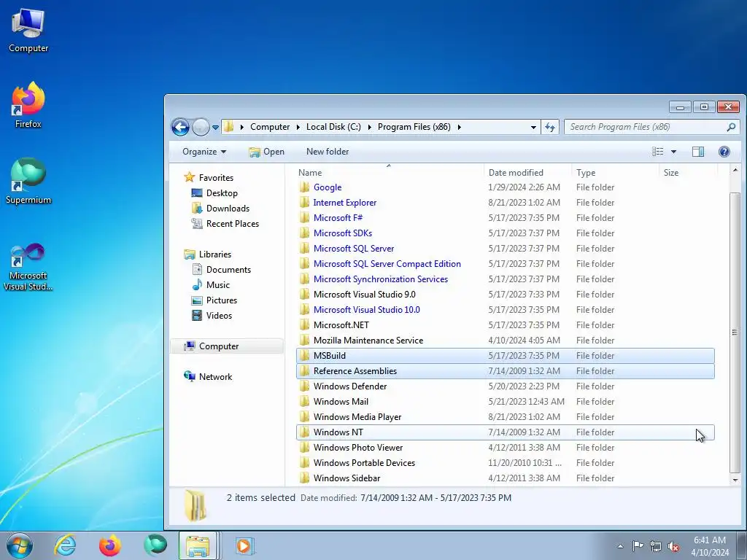Open the address bar history dropdown
The width and height of the screenshot is (747, 560).
pos(533,127)
